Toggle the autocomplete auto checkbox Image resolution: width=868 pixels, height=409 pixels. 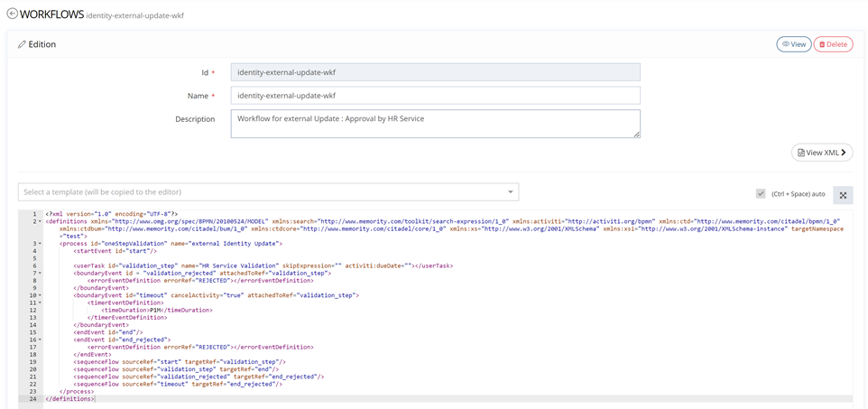point(761,193)
